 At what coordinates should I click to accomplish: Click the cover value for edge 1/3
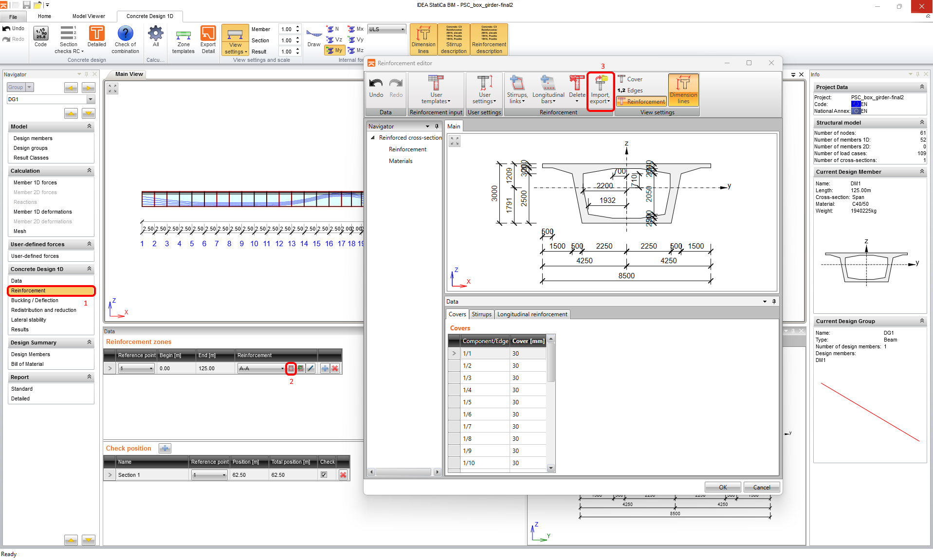coord(528,378)
